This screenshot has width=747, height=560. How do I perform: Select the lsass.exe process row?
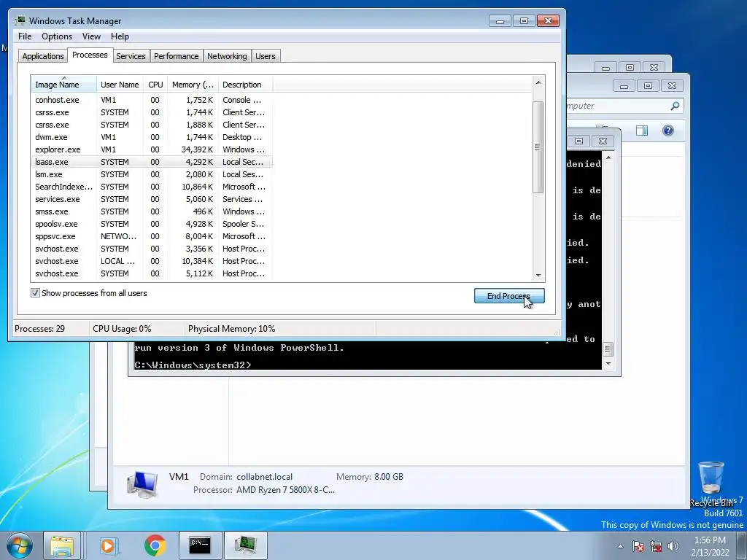(x=152, y=162)
